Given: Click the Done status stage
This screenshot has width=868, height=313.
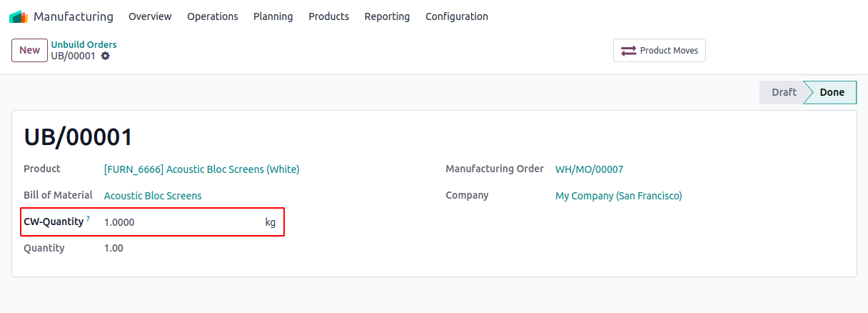Looking at the screenshot, I should 832,92.
